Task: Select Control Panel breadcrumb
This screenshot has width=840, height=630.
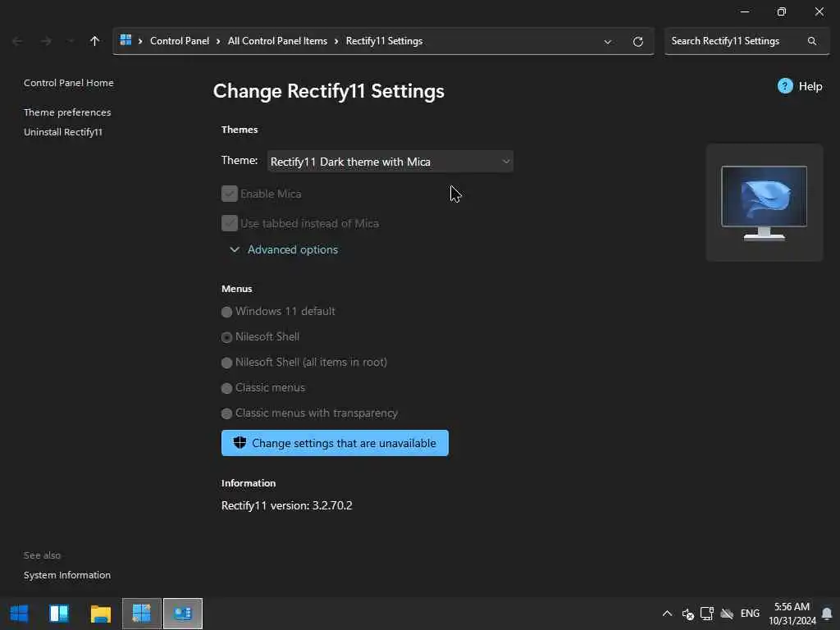Action: [180, 41]
